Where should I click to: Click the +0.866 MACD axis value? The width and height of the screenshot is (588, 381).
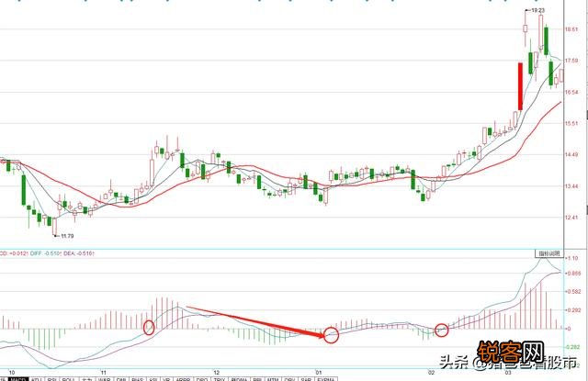click(x=573, y=274)
